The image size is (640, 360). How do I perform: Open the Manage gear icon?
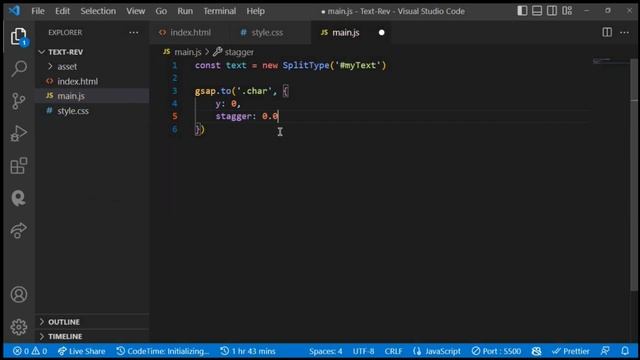tap(19, 327)
